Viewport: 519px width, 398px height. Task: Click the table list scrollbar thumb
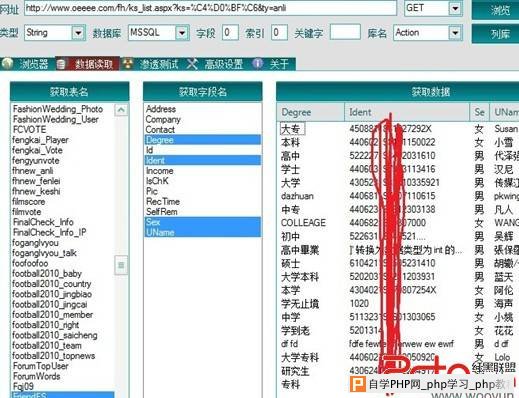point(121,265)
